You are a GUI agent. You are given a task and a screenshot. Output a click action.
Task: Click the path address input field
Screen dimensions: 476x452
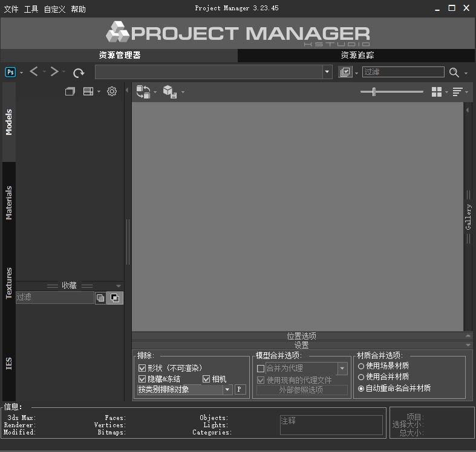point(209,72)
